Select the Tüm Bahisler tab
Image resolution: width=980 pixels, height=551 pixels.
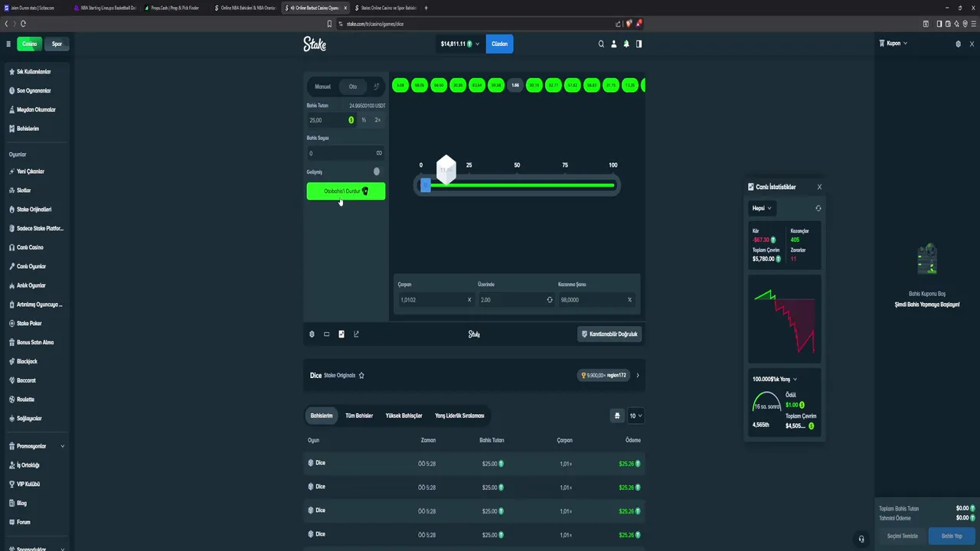[x=359, y=416]
